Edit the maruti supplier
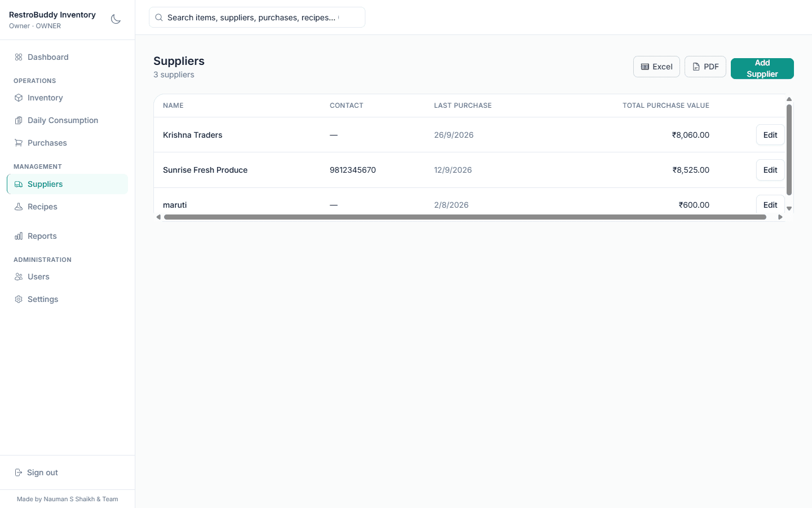 770,204
